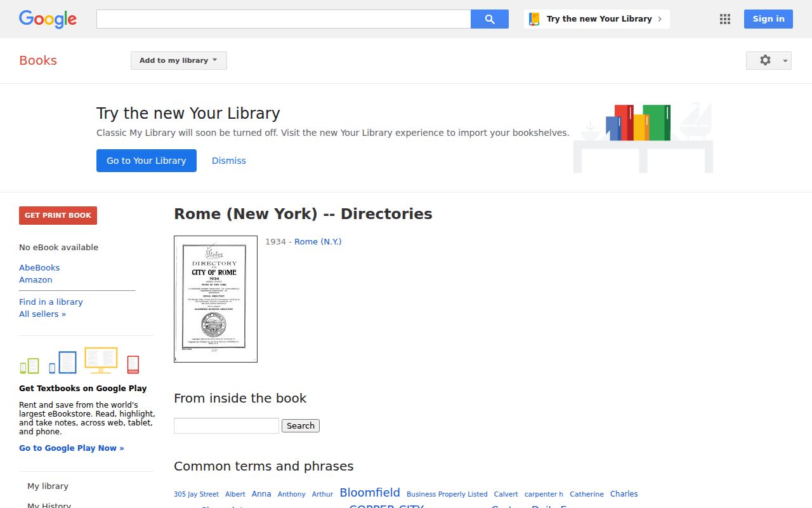
Task: Click Go to Google Play Now link
Action: tap(72, 448)
